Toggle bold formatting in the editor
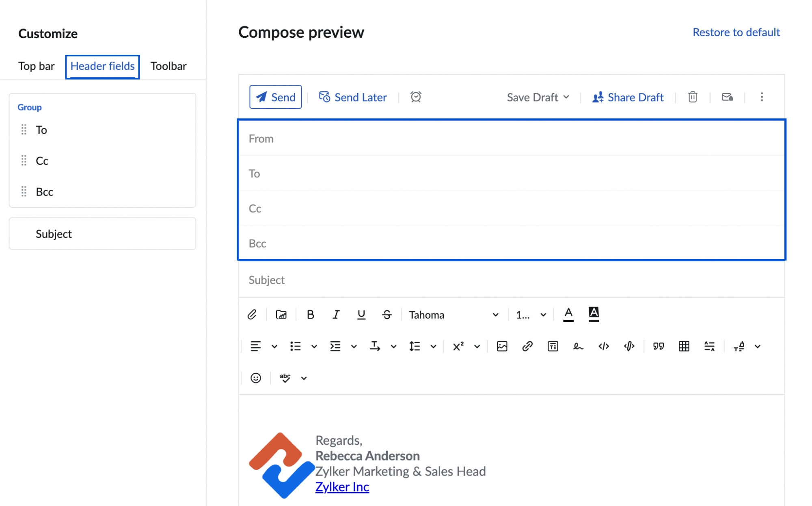 [x=311, y=314]
